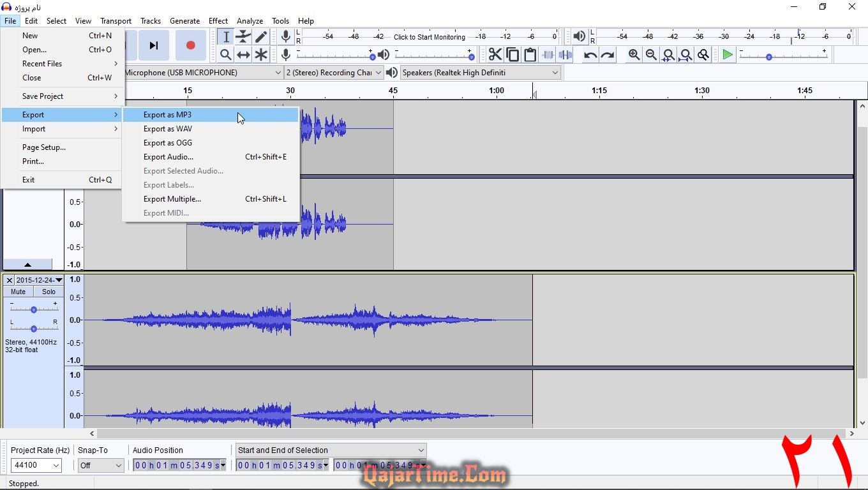
Task: Open the Effect menu
Action: coord(218,21)
